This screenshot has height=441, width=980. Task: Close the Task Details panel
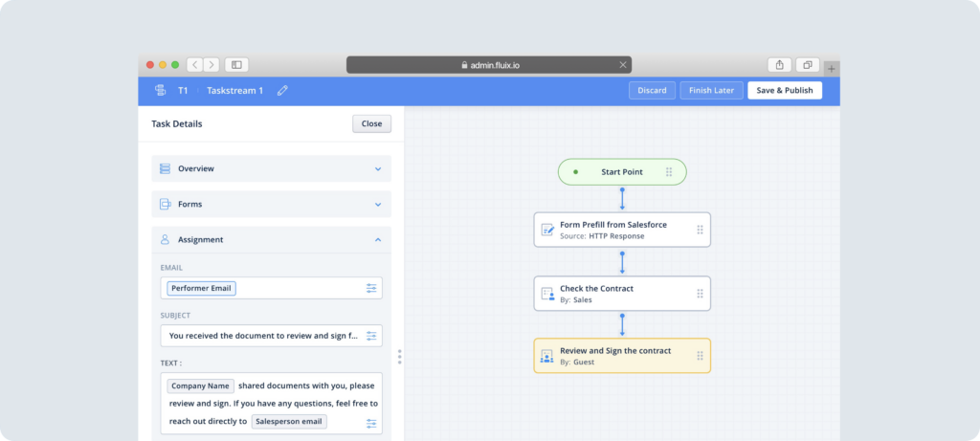pos(371,123)
